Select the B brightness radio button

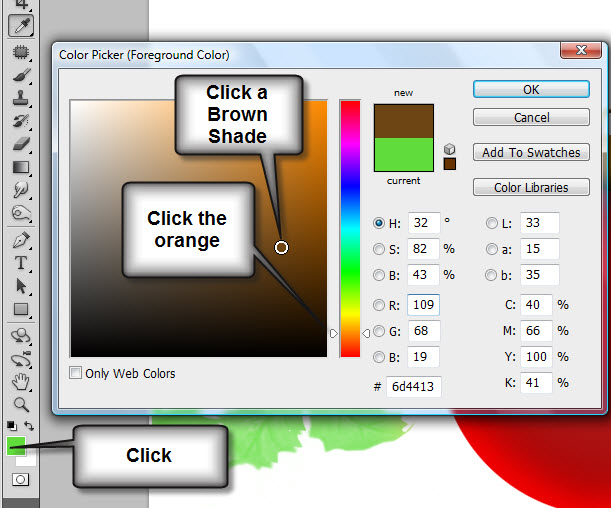coord(378,275)
